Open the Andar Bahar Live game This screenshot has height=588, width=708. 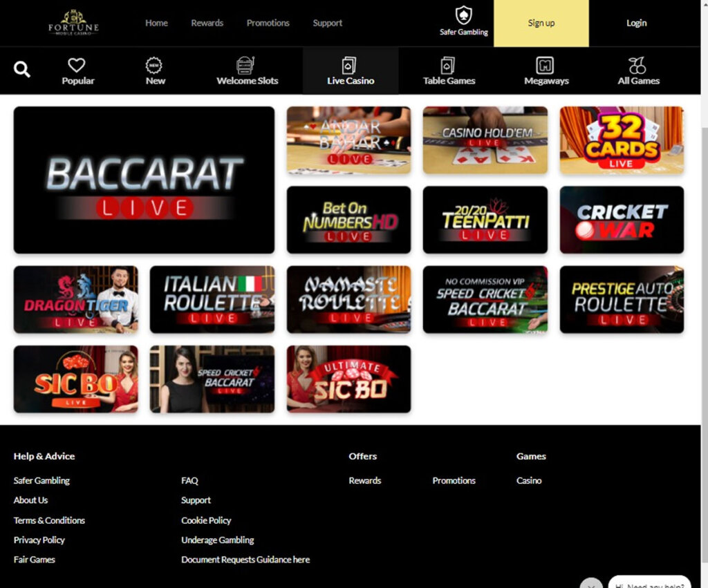(x=348, y=140)
